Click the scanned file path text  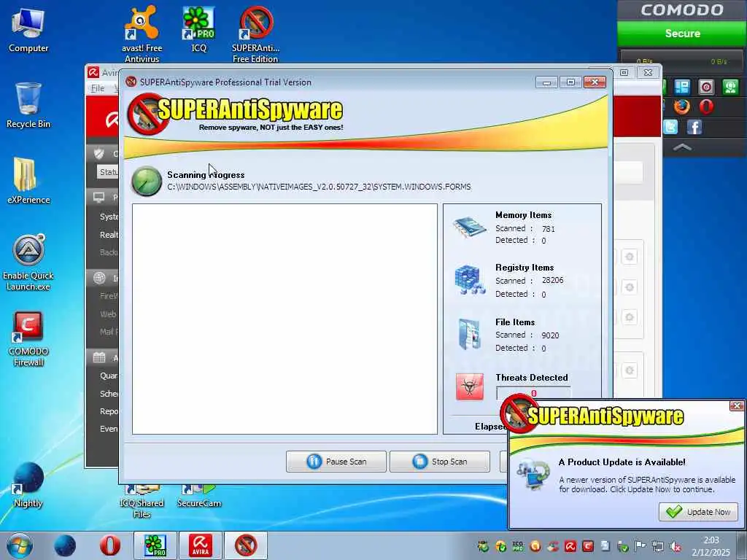click(x=319, y=187)
